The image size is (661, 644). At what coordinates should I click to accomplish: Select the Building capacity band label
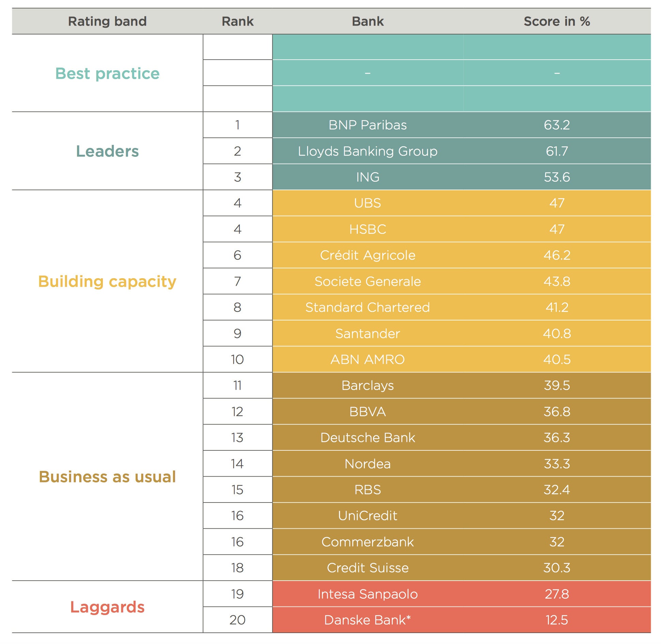point(107,281)
